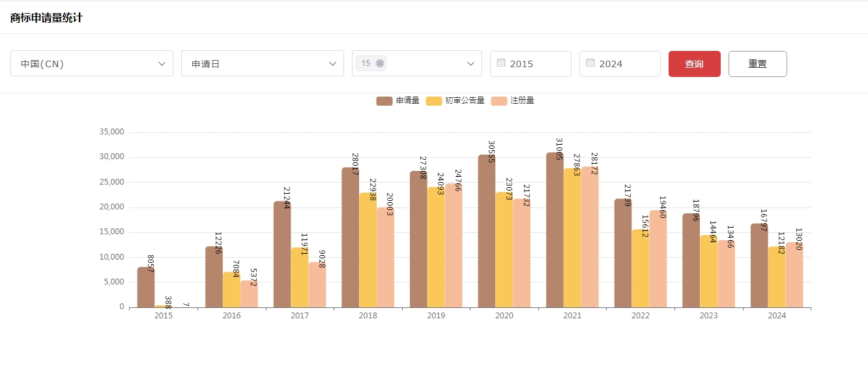The width and height of the screenshot is (868, 366).
Task: Click the 2018 注册量 bar labeled 20003
Action: click(385, 257)
